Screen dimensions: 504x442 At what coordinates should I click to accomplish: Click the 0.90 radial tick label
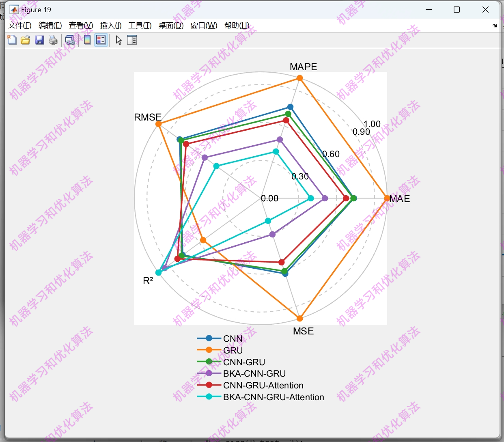tap(361, 132)
